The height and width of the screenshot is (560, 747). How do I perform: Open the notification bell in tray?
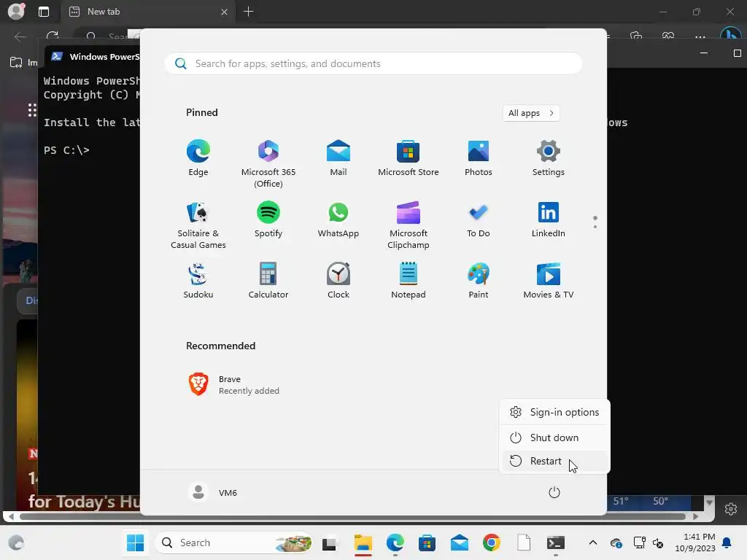click(x=727, y=542)
